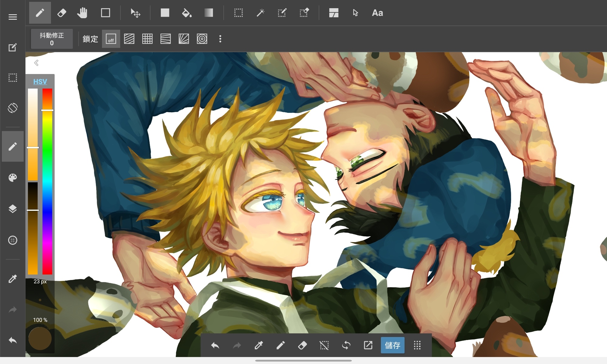Viewport: 607px width, 364px height.
Task: Open the hamburger main menu
Action: pos(12,17)
